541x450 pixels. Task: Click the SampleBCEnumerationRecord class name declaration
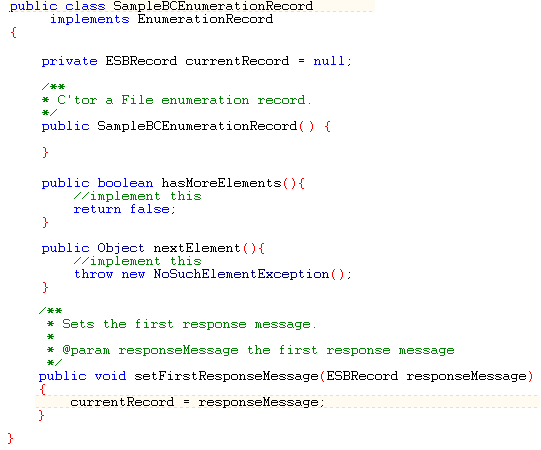point(213,6)
